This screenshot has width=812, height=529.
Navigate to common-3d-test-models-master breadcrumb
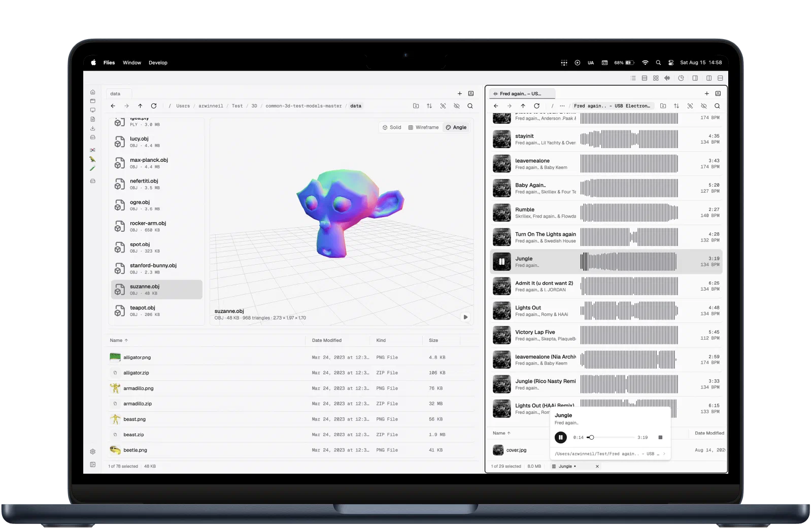pyautogui.click(x=303, y=106)
